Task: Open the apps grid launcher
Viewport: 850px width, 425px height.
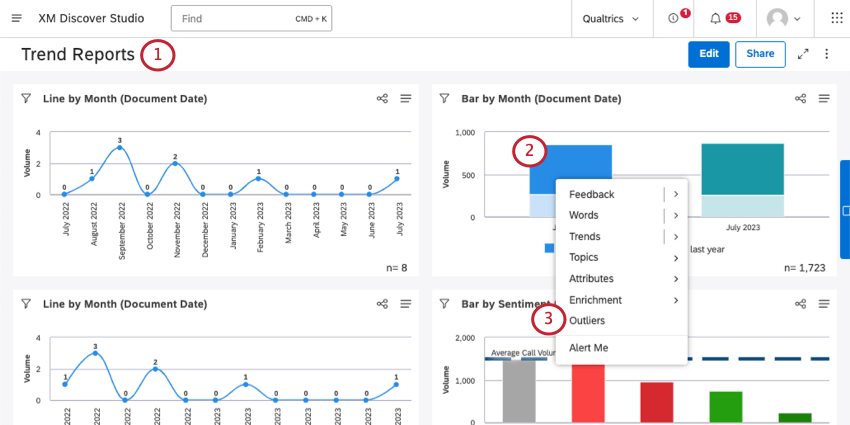Action: click(x=836, y=19)
